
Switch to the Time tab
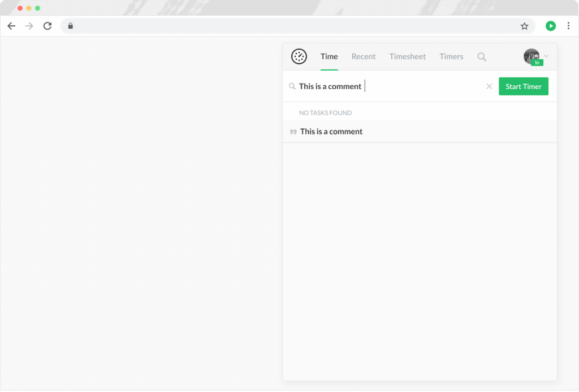pos(329,56)
